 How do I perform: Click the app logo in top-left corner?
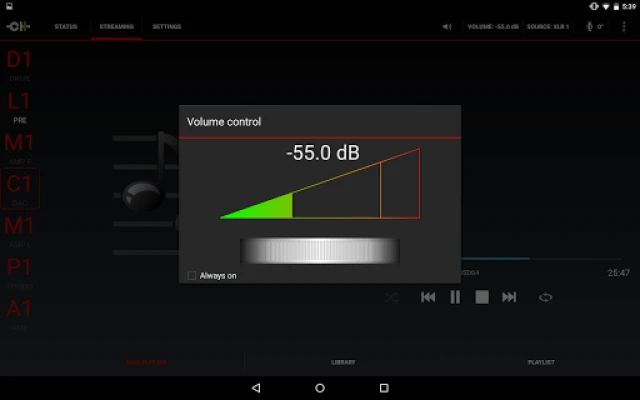coord(18,26)
